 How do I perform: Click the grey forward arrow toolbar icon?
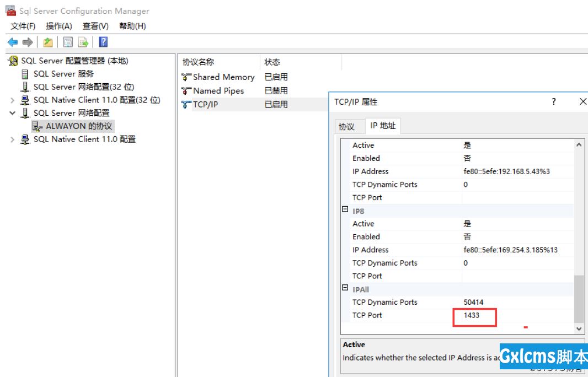(x=28, y=42)
